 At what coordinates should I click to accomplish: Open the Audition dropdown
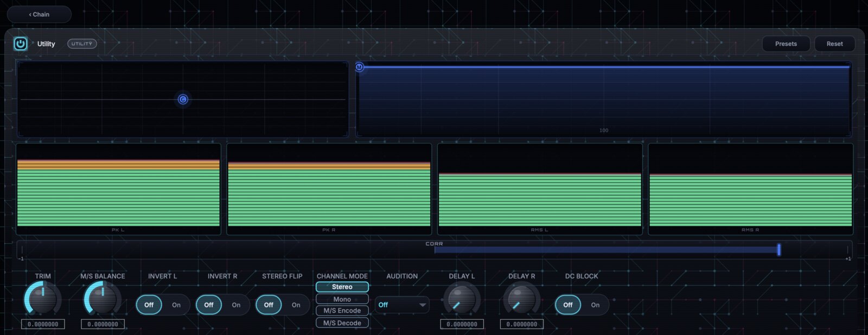[402, 305]
